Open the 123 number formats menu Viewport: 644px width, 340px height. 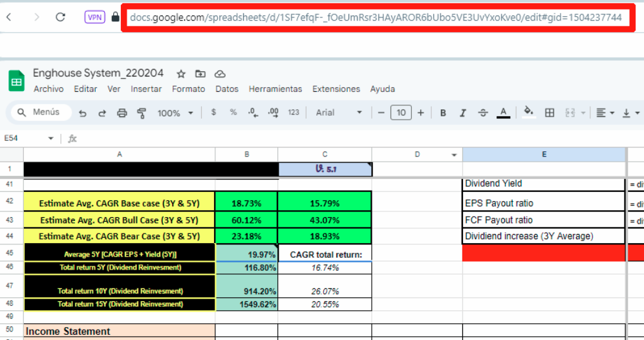(294, 112)
